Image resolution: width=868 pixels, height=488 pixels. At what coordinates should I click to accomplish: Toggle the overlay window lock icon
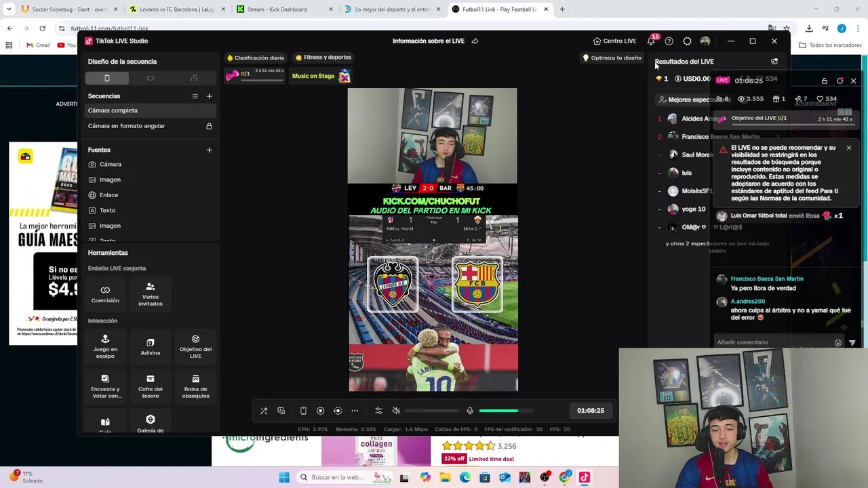click(825, 81)
